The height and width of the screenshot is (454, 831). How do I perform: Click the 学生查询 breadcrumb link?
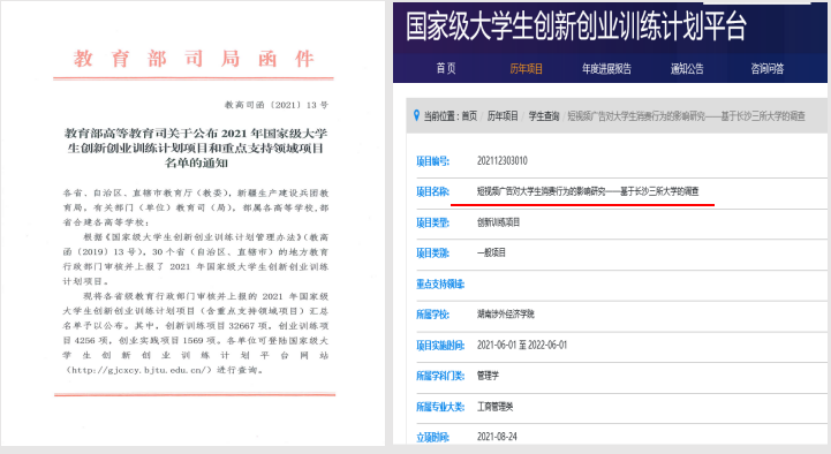tap(544, 116)
